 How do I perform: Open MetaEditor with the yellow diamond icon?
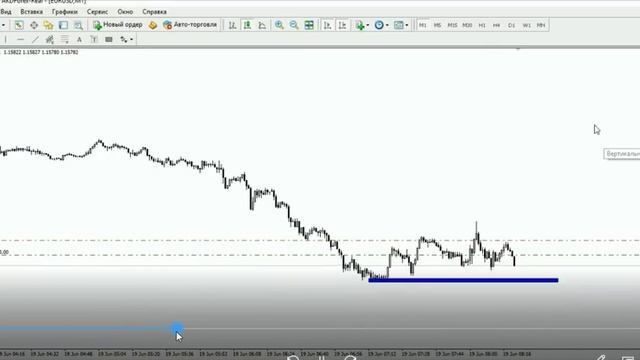tap(153, 25)
